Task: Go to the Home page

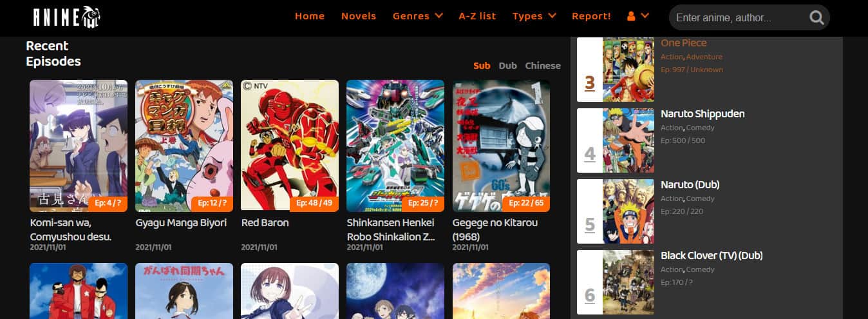Action: pyautogui.click(x=310, y=16)
